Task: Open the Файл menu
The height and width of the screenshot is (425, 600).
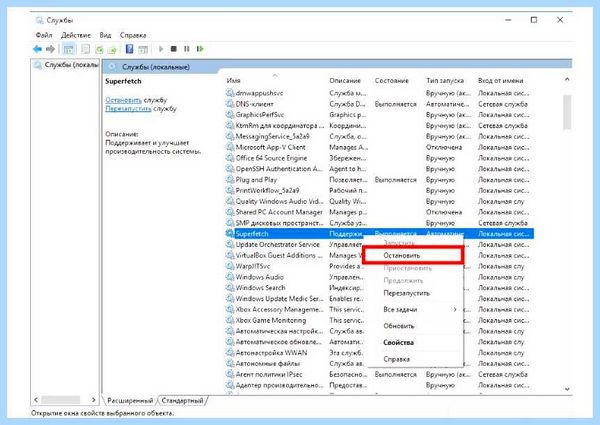Action: pos(44,35)
